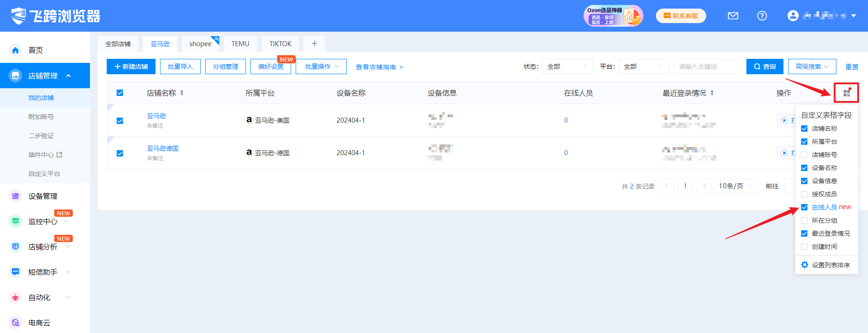The image size is (868, 333).
Task: Open the help question mark icon
Action: (x=762, y=16)
